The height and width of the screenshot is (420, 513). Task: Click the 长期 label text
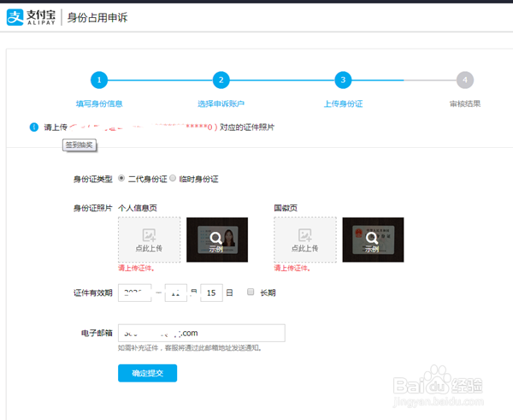pos(268,293)
